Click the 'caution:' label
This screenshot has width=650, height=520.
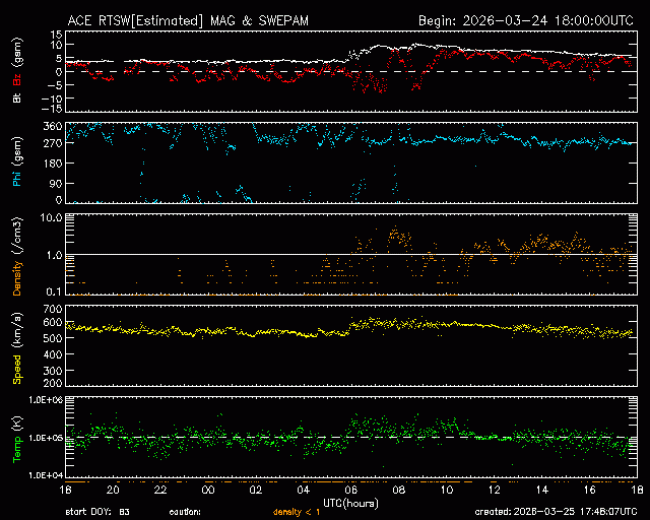(185, 512)
